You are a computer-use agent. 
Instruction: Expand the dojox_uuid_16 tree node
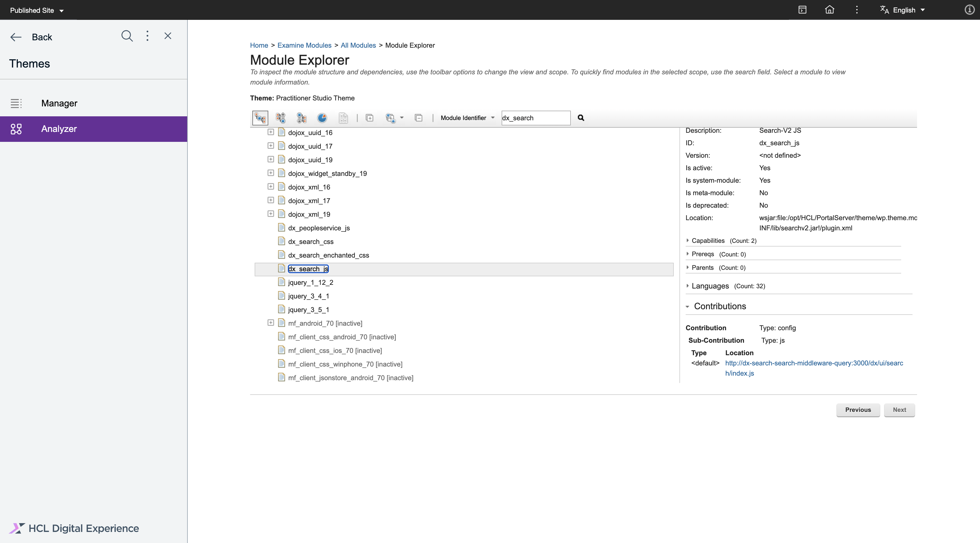pos(271,132)
